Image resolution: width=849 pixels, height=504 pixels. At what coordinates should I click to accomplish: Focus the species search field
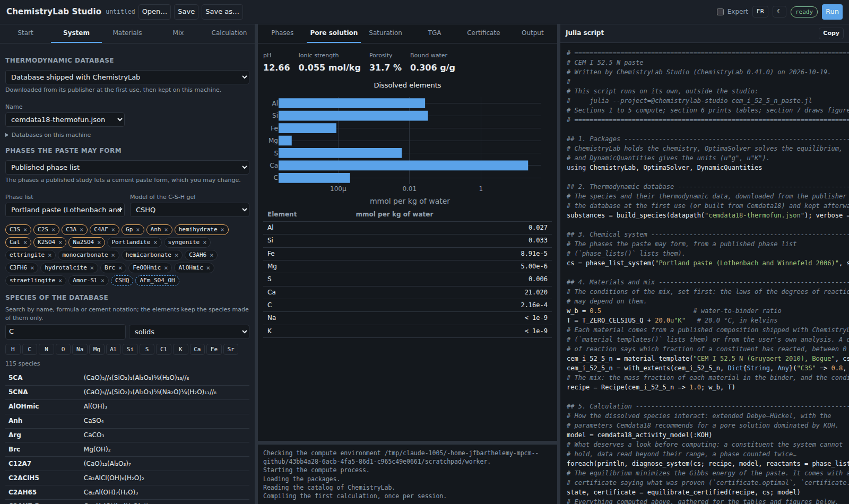(65, 332)
